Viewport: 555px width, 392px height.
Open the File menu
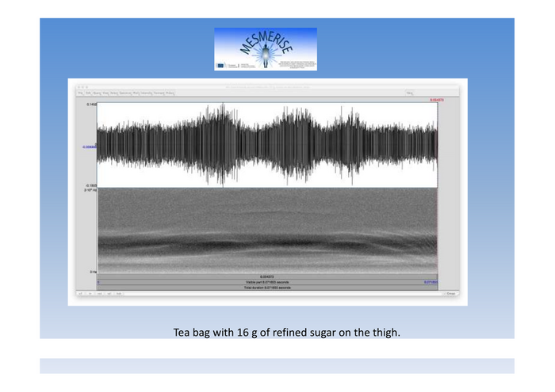80,93
